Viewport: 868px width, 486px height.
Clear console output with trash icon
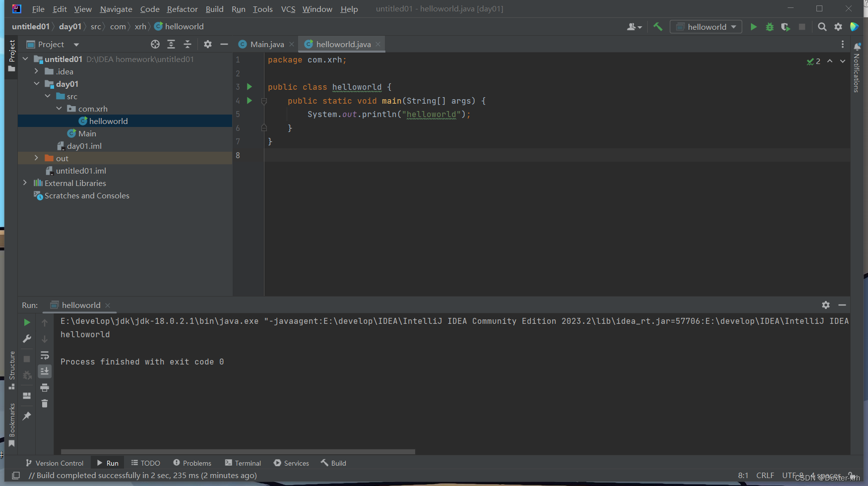(x=44, y=403)
